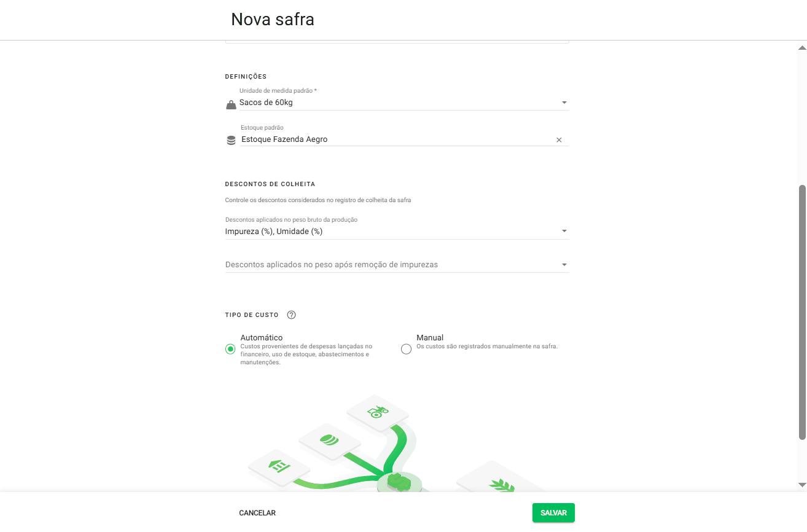Expand the descontos no peso bruto dropdown
The image size is (807, 532).
click(564, 230)
